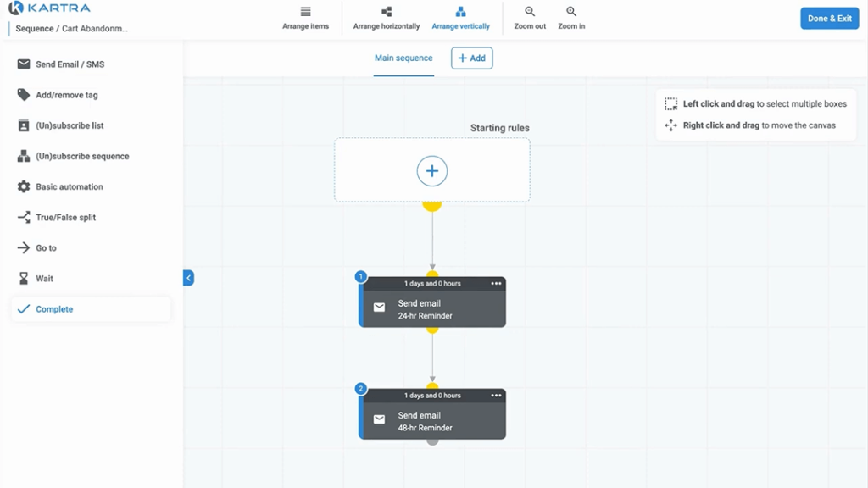Click step number 2 badge

[361, 388]
